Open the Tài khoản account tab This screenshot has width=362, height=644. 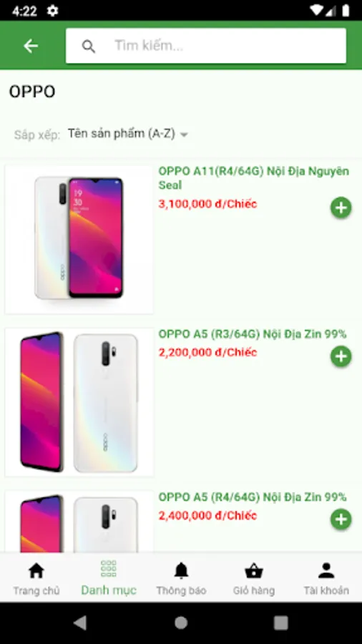pyautogui.click(x=326, y=579)
